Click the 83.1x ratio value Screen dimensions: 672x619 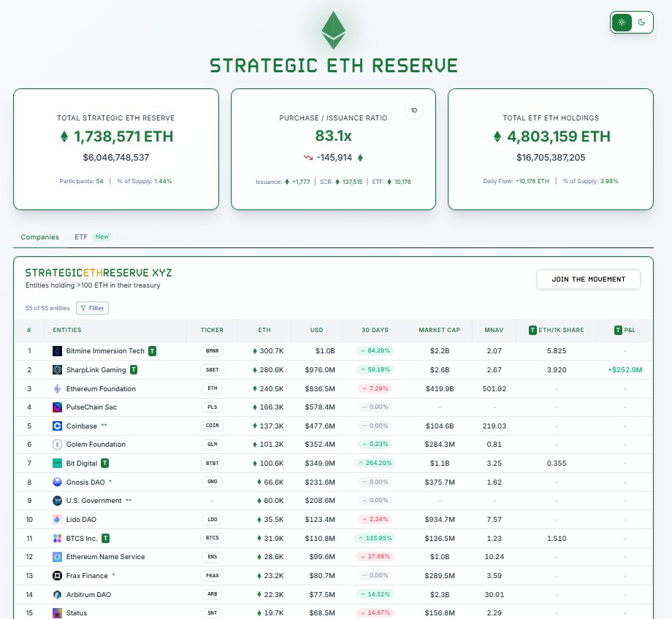[x=333, y=136]
